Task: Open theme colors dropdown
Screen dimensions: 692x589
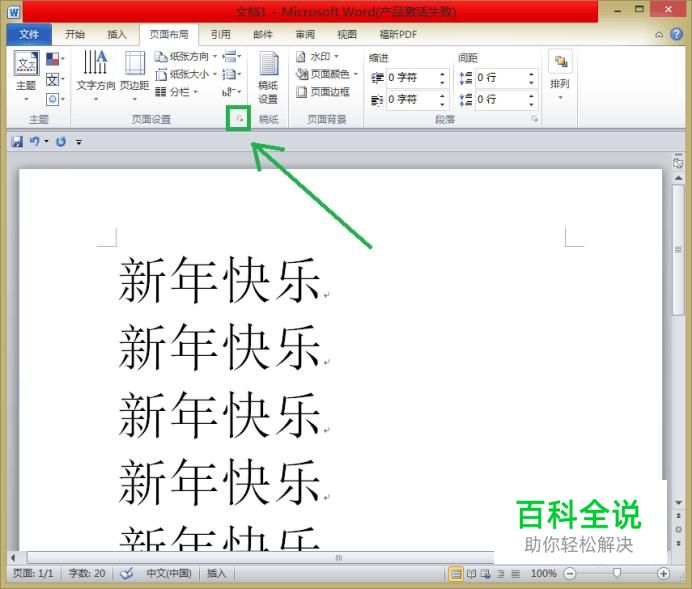Action: 55,59
